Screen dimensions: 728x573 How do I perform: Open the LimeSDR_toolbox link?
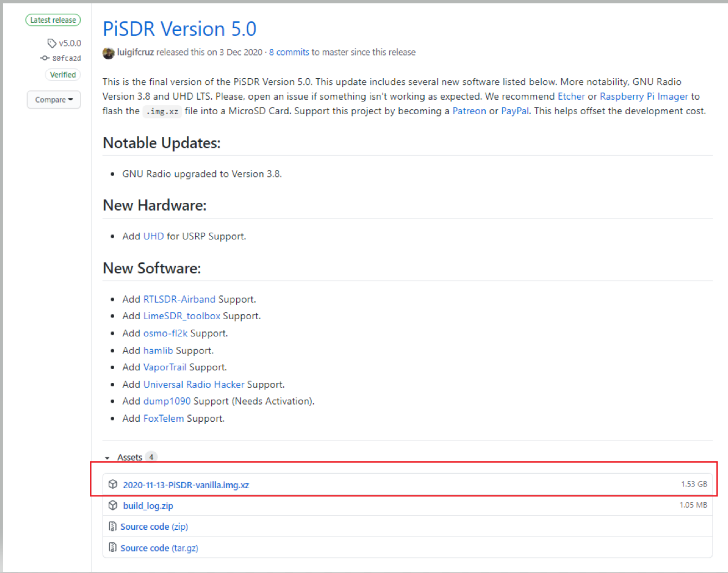pos(182,316)
